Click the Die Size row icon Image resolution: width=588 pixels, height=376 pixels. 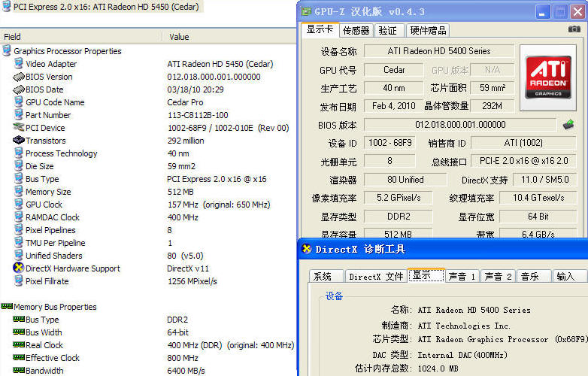18,165
